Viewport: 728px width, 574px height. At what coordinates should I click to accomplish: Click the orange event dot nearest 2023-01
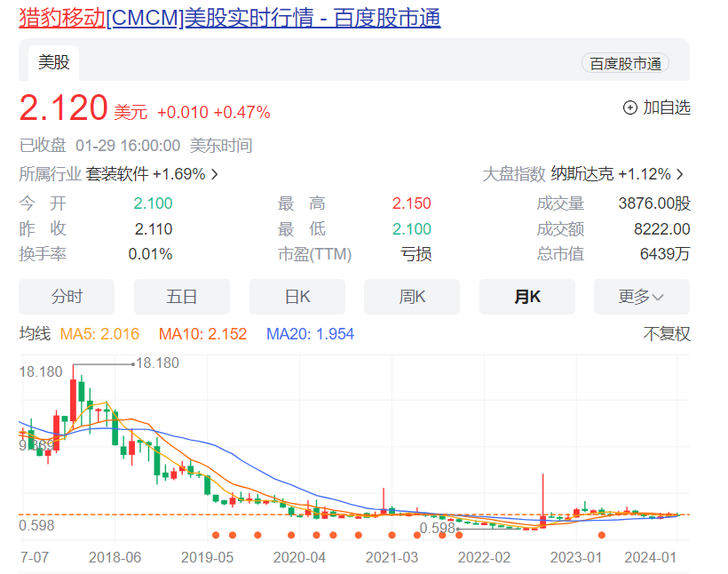(602, 536)
